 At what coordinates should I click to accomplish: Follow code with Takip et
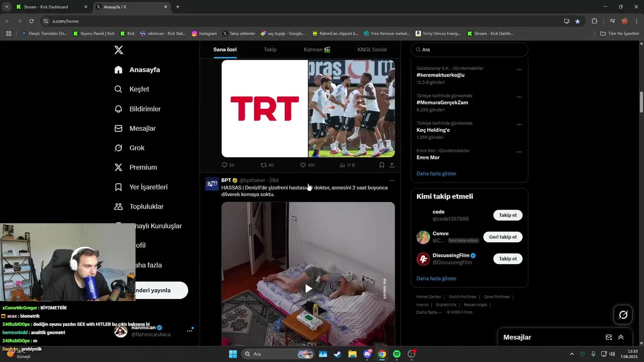[508, 215]
